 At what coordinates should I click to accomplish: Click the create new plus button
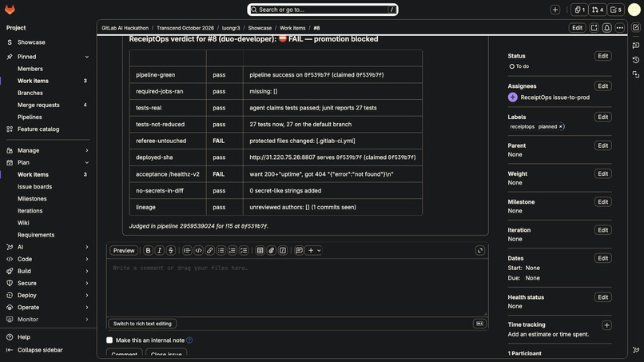point(555,10)
